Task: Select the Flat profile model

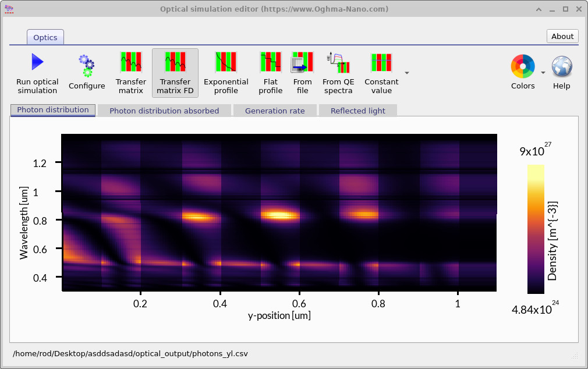Action: 271,73
